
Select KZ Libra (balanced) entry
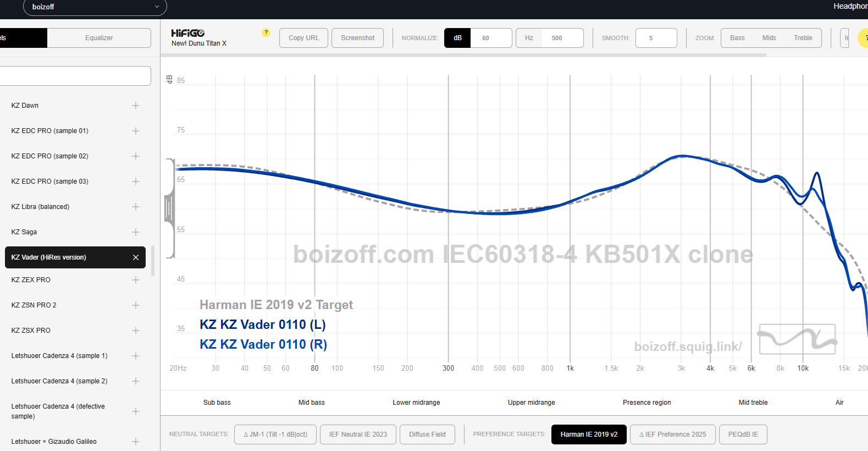point(40,207)
